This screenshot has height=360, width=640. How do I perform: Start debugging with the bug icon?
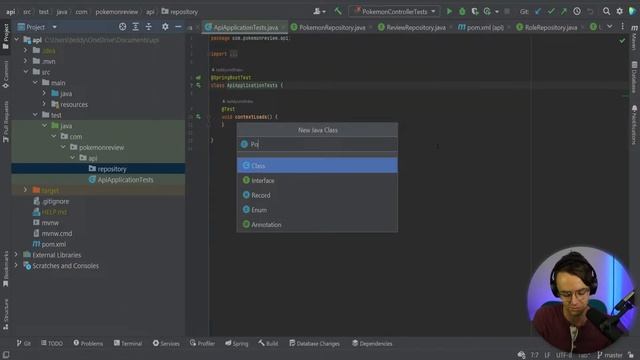click(462, 11)
